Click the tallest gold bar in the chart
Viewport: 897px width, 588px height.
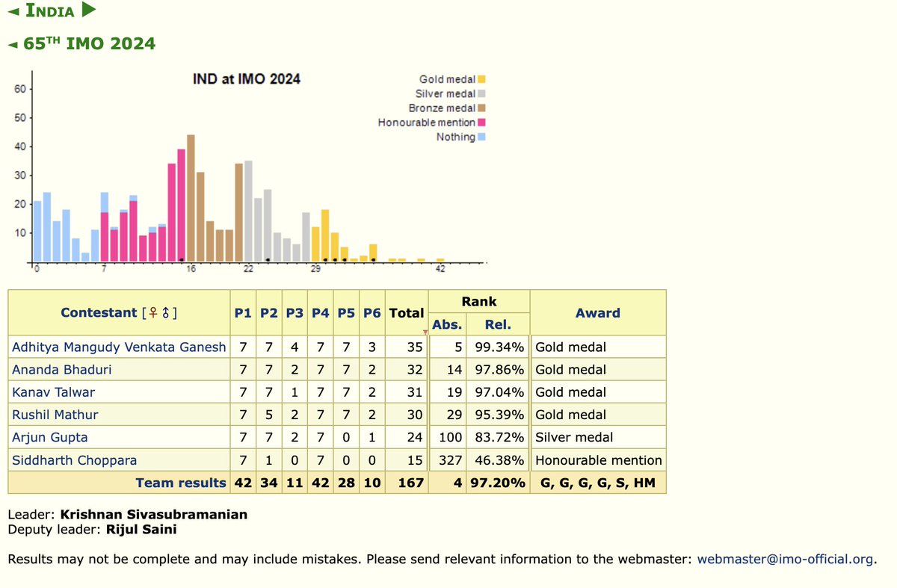(325, 235)
